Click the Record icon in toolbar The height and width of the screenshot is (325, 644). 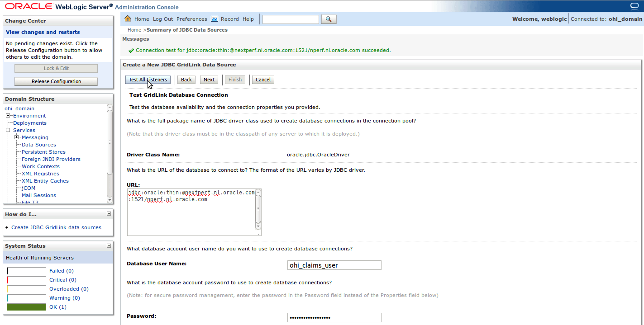215,19
